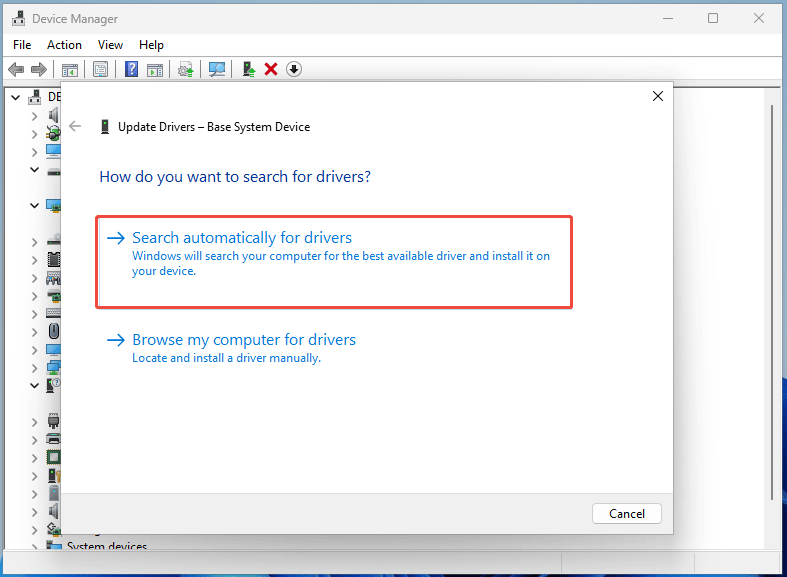The width and height of the screenshot is (787, 577).
Task: Open the View menu
Action: coord(110,45)
